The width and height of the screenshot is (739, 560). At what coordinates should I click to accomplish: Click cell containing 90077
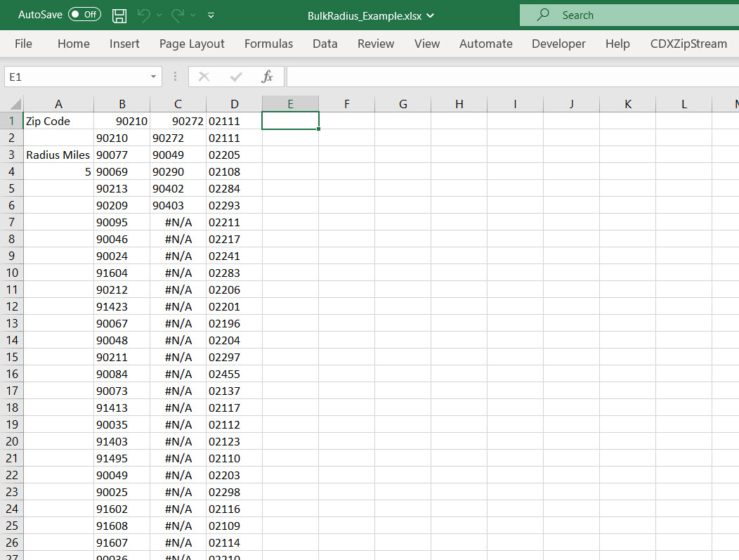122,155
